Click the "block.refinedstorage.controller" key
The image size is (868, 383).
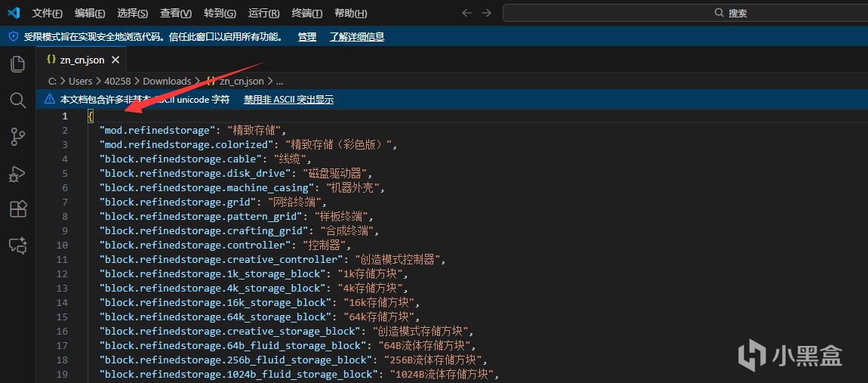pyautogui.click(x=194, y=245)
